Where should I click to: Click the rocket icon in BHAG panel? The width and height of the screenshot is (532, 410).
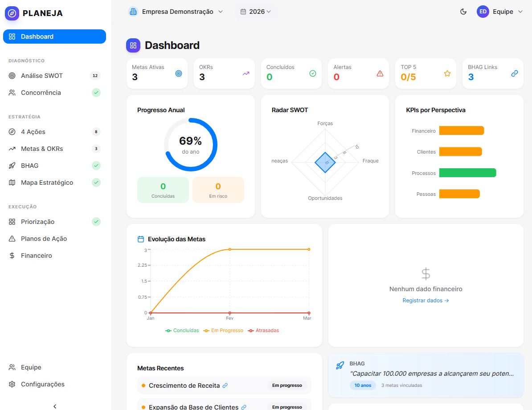click(340, 365)
